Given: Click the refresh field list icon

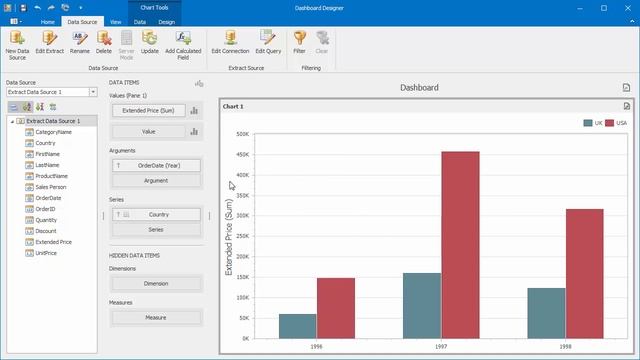Looking at the screenshot, I should click(53, 107).
